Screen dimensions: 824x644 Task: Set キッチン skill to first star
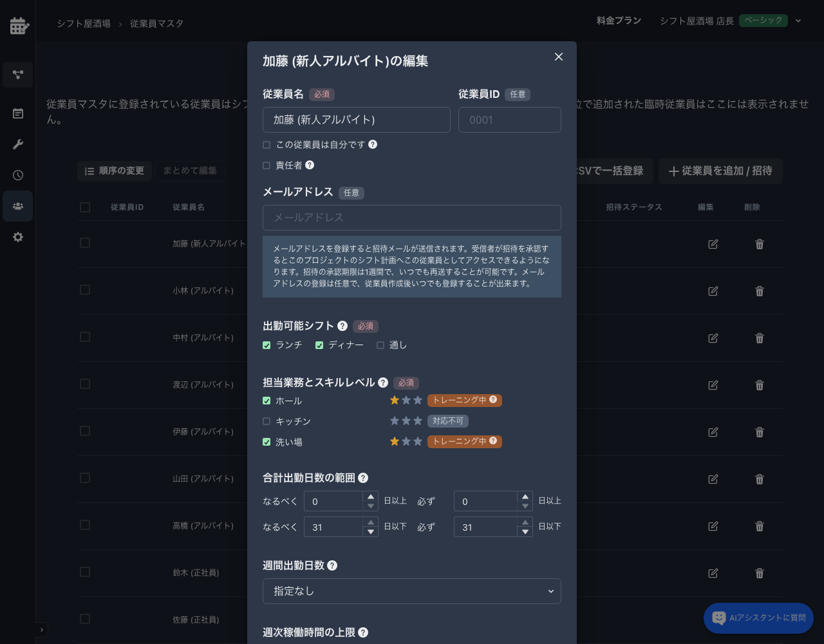tap(395, 421)
